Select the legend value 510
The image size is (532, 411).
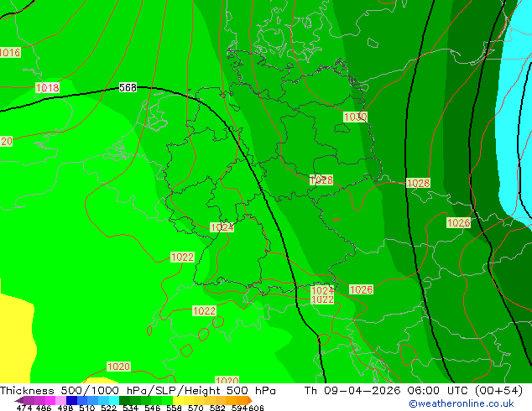tap(87, 408)
